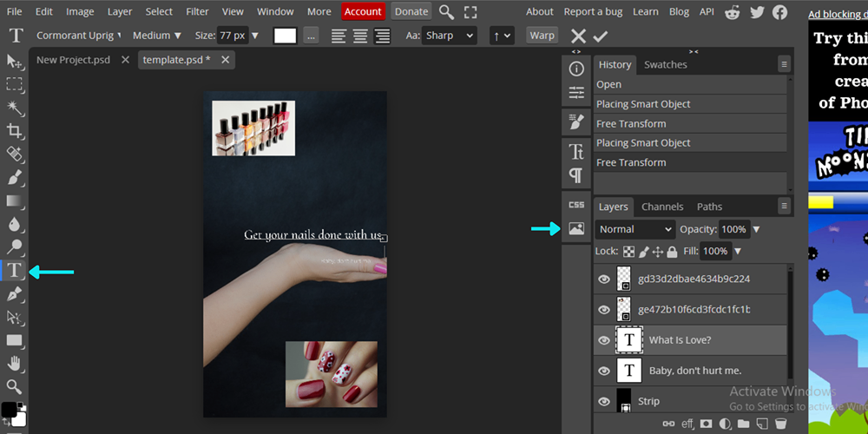This screenshot has height=434, width=868.
Task: Switch to the Swatches tab
Action: click(x=666, y=65)
